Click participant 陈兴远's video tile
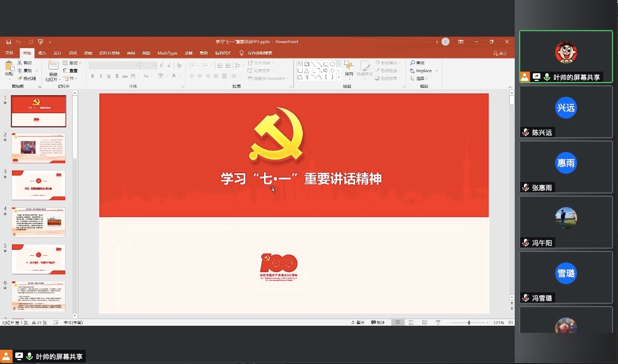Viewport: 618px width, 364px height. (566, 112)
